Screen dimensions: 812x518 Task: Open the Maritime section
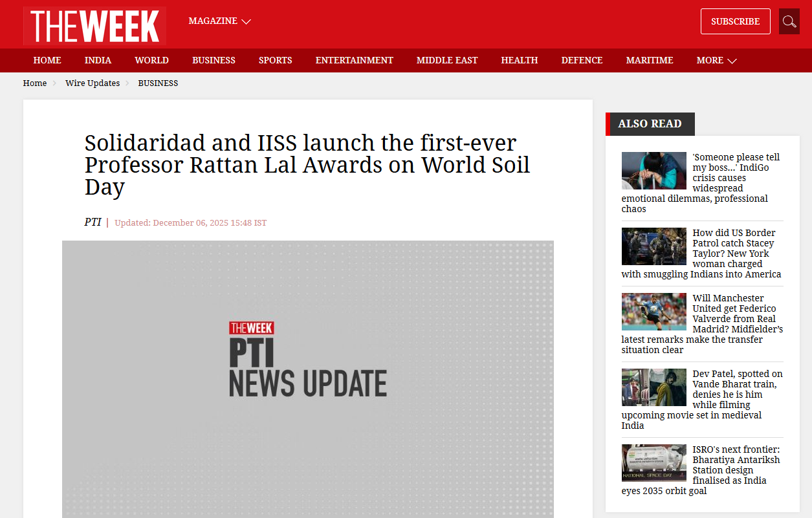[x=649, y=60]
